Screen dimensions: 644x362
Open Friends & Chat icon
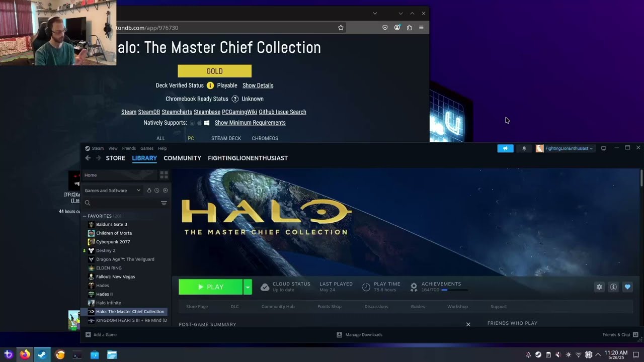635,335
